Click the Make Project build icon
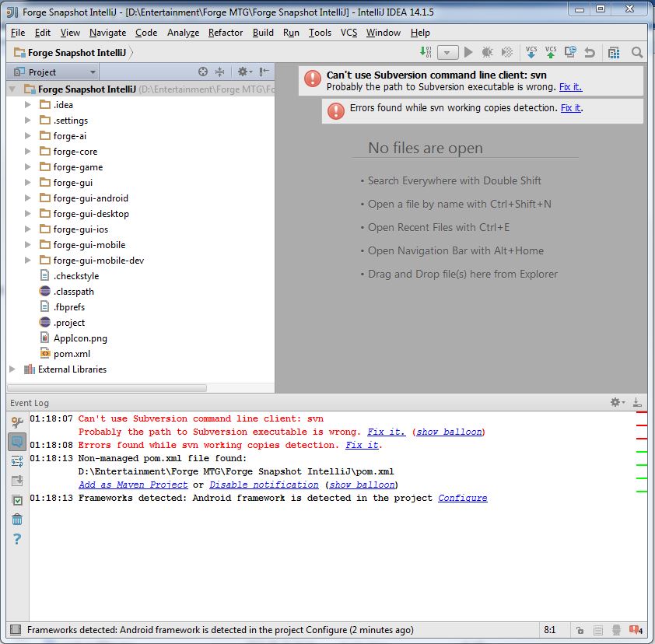Screen dimensions: 655x644 426,52
